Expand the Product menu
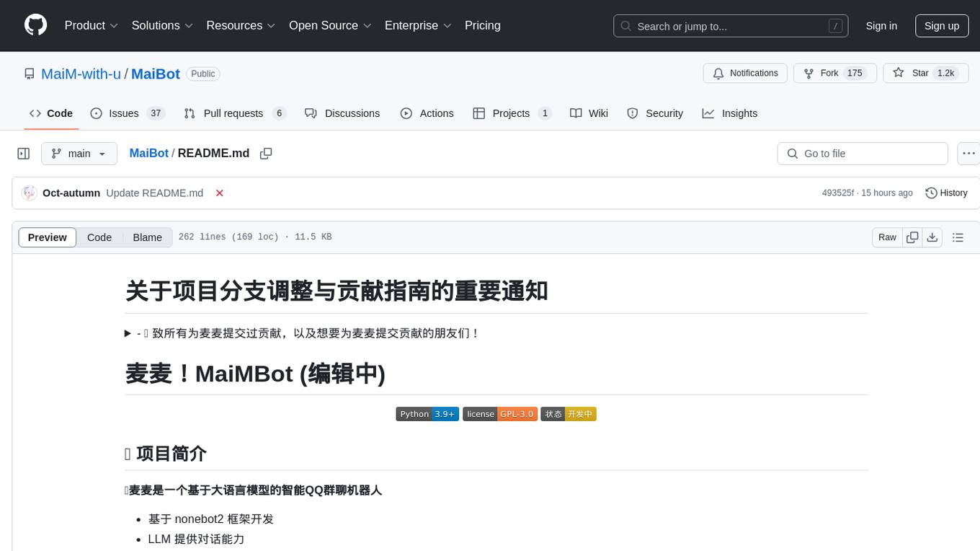980x551 pixels. tap(92, 25)
